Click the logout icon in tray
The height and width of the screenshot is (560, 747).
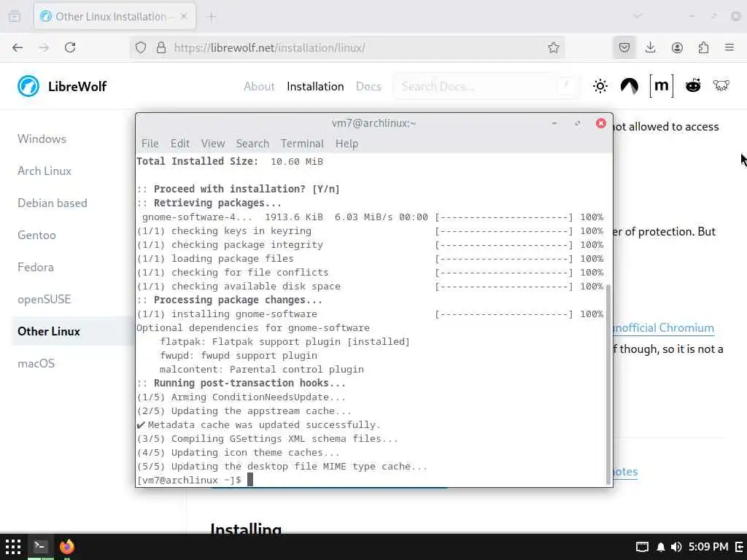click(x=740, y=547)
